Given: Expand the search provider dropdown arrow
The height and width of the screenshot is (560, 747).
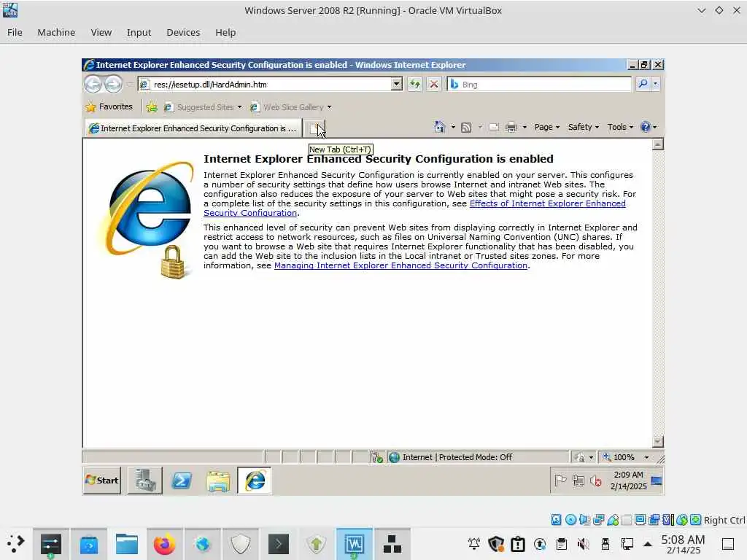Looking at the screenshot, I should tap(656, 85).
